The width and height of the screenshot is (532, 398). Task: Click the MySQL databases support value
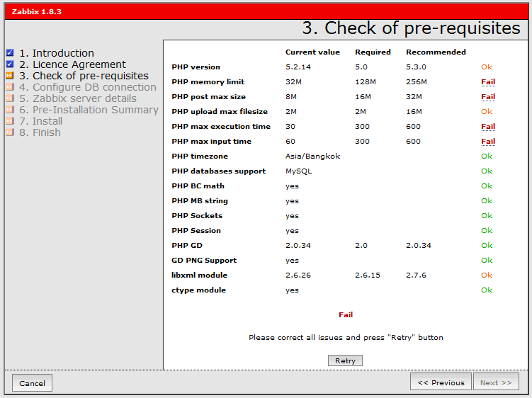coord(298,171)
